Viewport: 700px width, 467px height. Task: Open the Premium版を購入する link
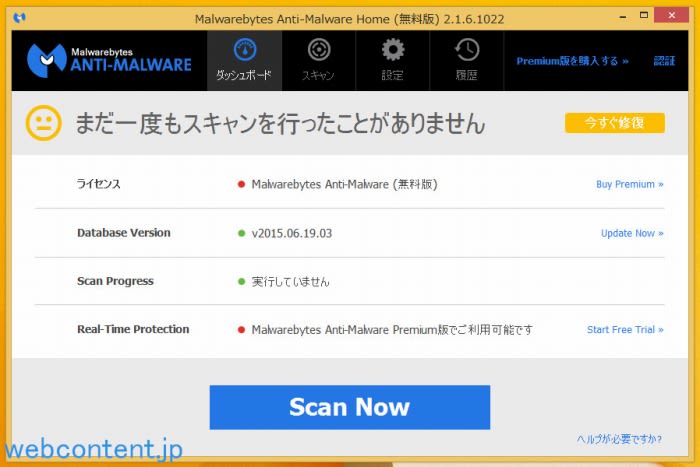[x=572, y=61]
